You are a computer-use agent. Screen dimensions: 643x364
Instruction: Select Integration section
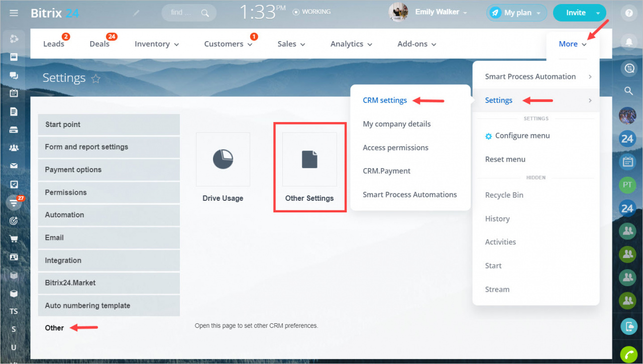[109, 261]
